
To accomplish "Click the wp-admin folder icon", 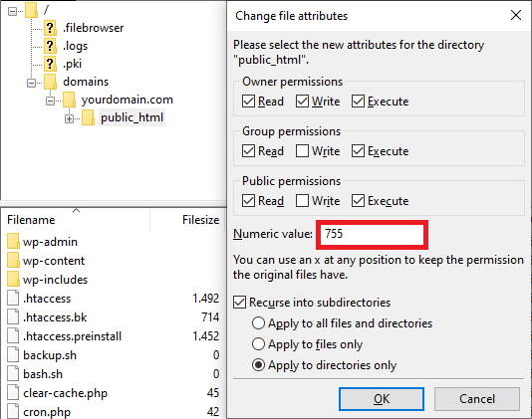I will tap(13, 242).
